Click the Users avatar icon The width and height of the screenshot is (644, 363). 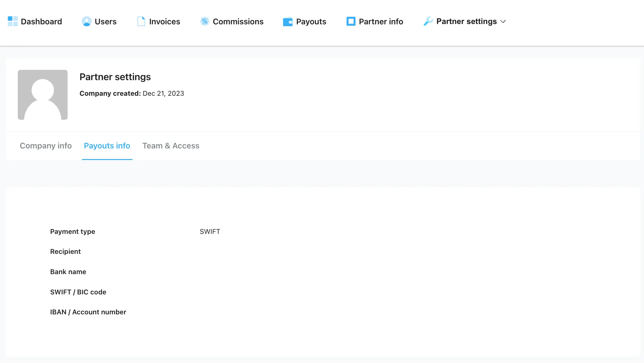[86, 21]
